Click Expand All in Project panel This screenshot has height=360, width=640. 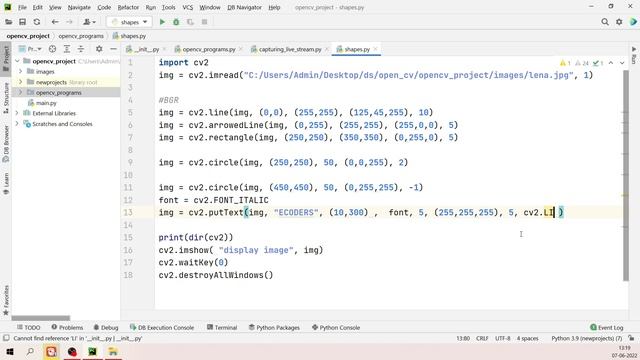pos(67,49)
